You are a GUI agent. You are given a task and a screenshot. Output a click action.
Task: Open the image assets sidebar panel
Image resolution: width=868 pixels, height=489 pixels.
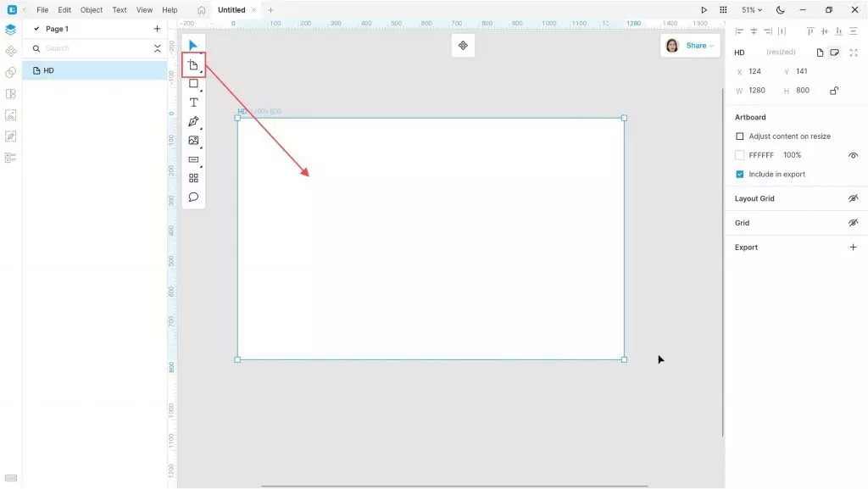tap(10, 115)
